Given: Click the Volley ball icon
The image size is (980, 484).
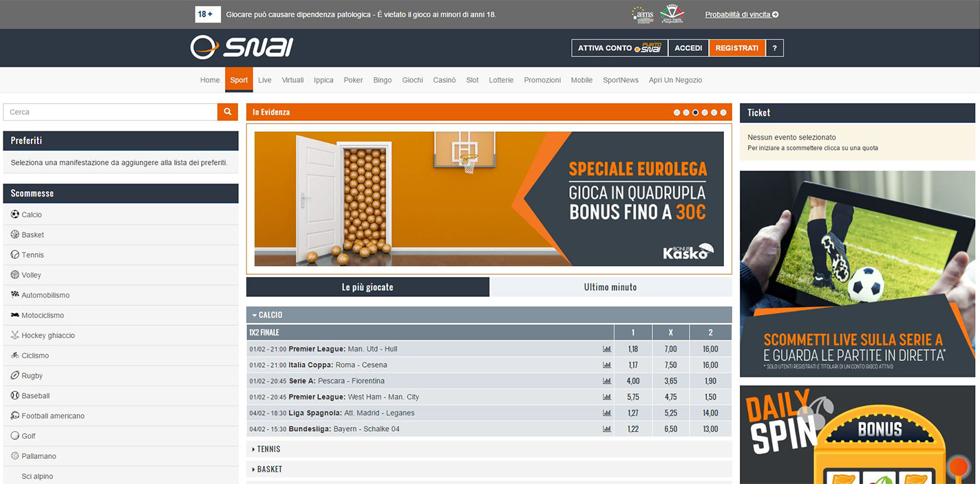Looking at the screenshot, I should tap(15, 274).
